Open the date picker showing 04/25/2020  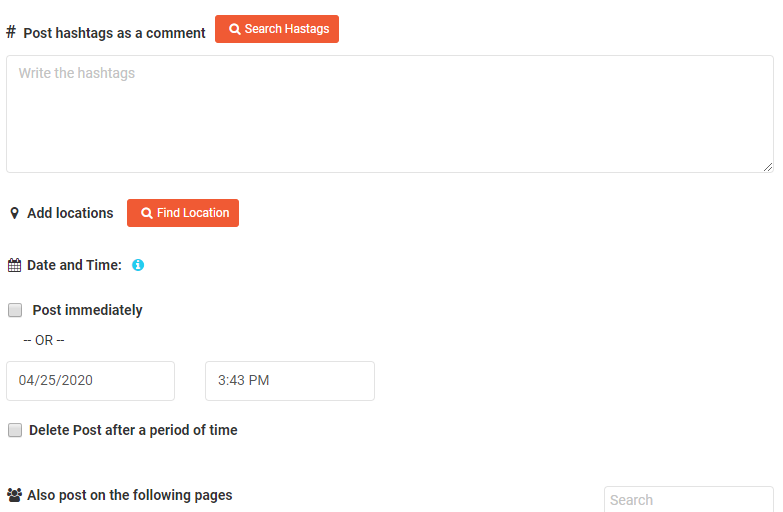(x=90, y=381)
